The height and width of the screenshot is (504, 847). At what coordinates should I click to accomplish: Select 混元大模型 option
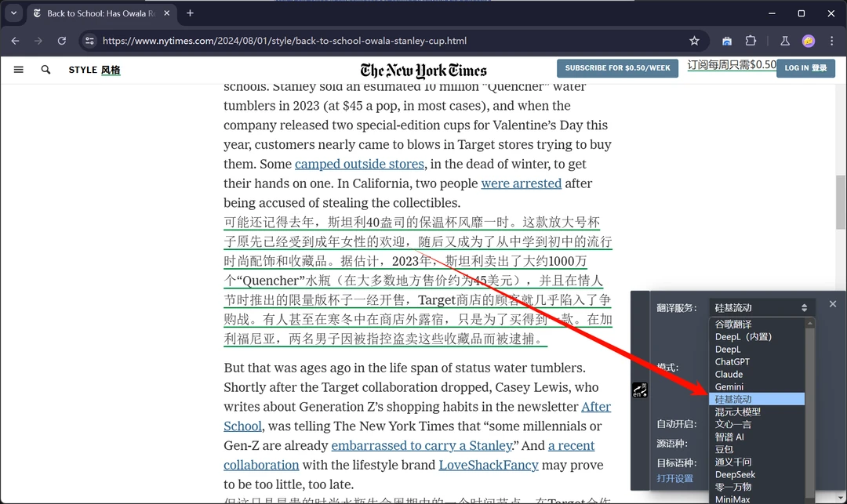coord(757,412)
